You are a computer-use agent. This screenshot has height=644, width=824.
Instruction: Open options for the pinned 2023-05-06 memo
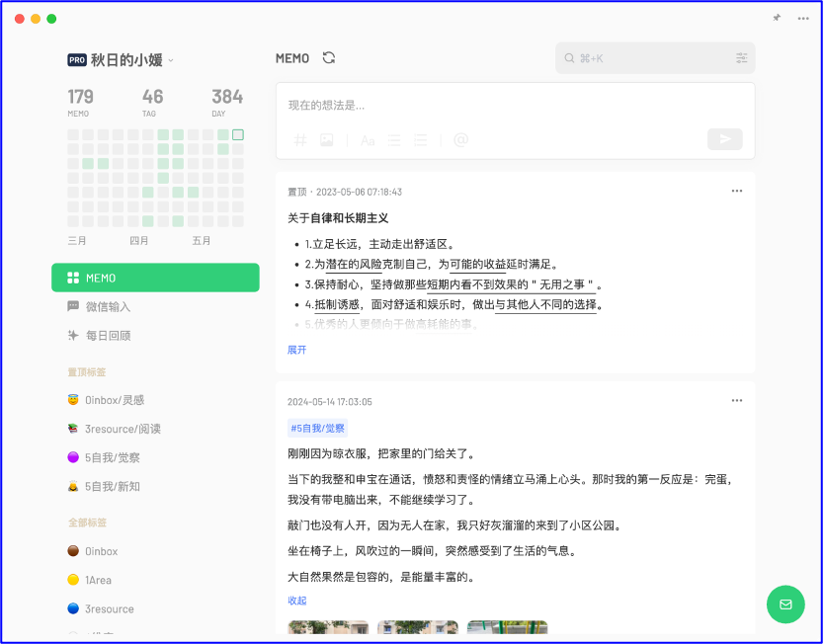pyautogui.click(x=737, y=191)
